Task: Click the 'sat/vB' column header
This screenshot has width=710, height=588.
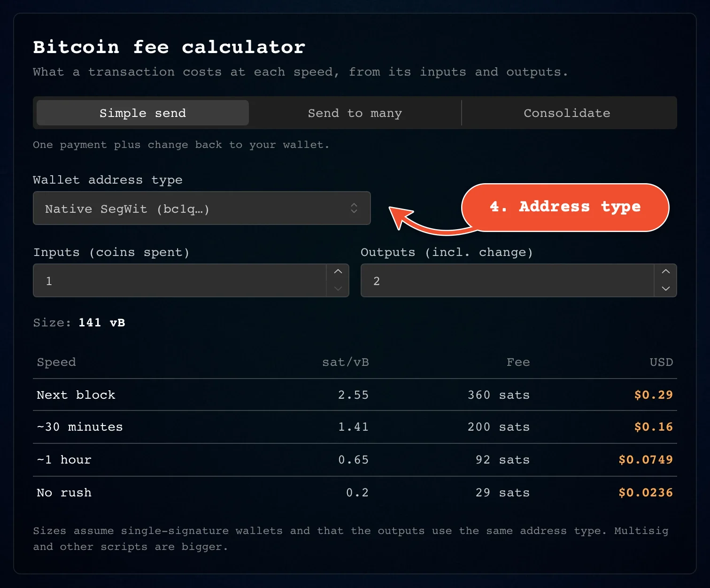Action: (346, 362)
